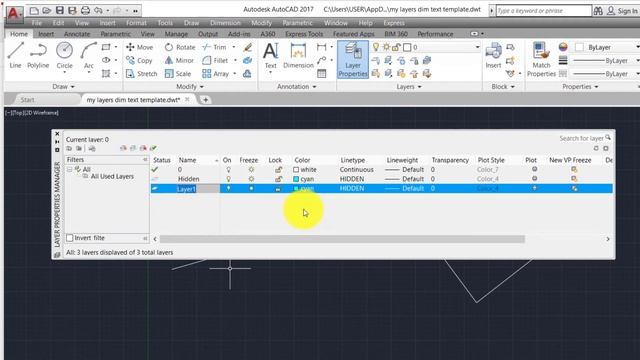This screenshot has height=360, width=640.
Task: Click the white color swatch for layer 0
Action: [x=296, y=169]
